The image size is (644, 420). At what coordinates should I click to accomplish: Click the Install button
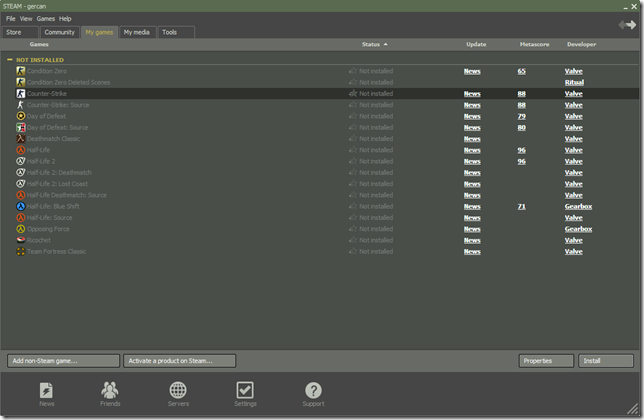[x=606, y=361]
